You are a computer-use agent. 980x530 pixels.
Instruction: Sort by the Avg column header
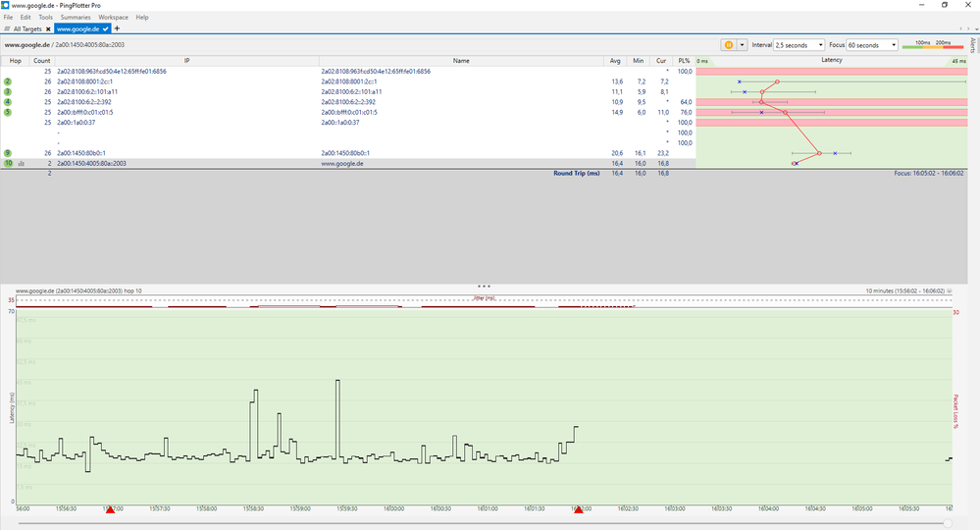(x=615, y=61)
